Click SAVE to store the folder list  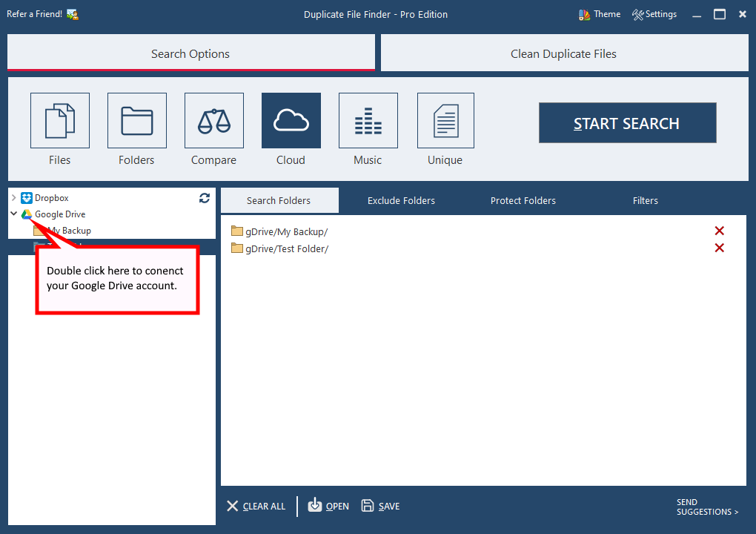coord(380,506)
